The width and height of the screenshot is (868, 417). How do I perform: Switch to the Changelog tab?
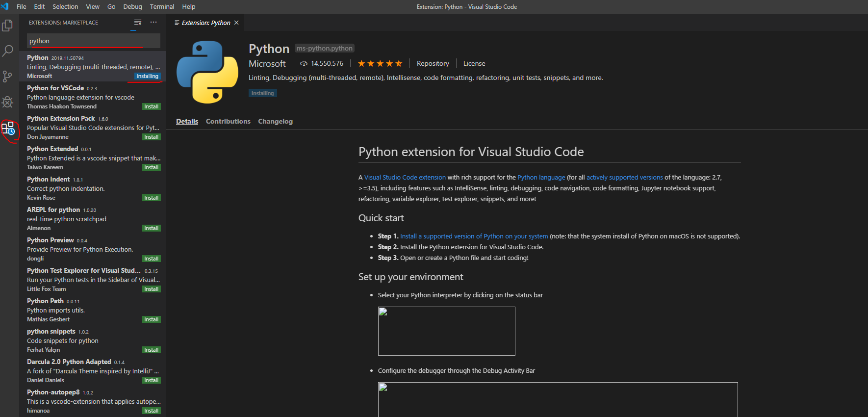276,121
